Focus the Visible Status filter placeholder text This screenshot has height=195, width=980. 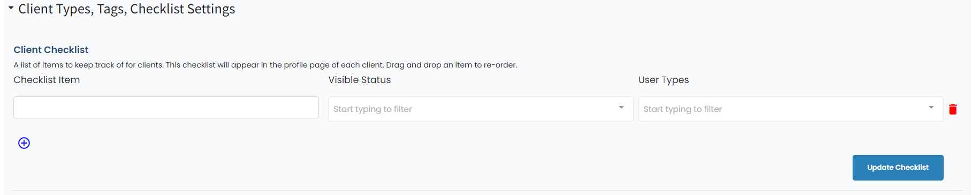click(x=373, y=109)
